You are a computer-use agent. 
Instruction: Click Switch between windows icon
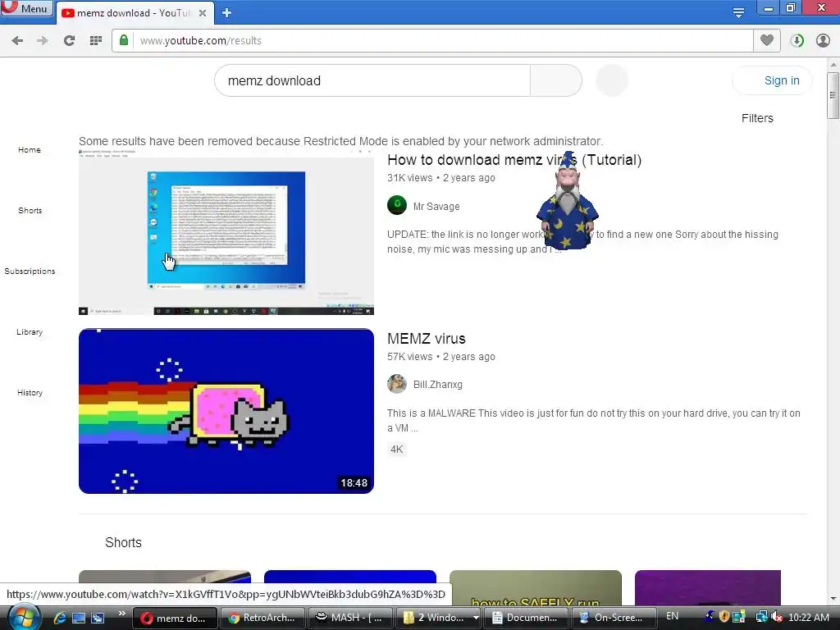tap(98, 618)
